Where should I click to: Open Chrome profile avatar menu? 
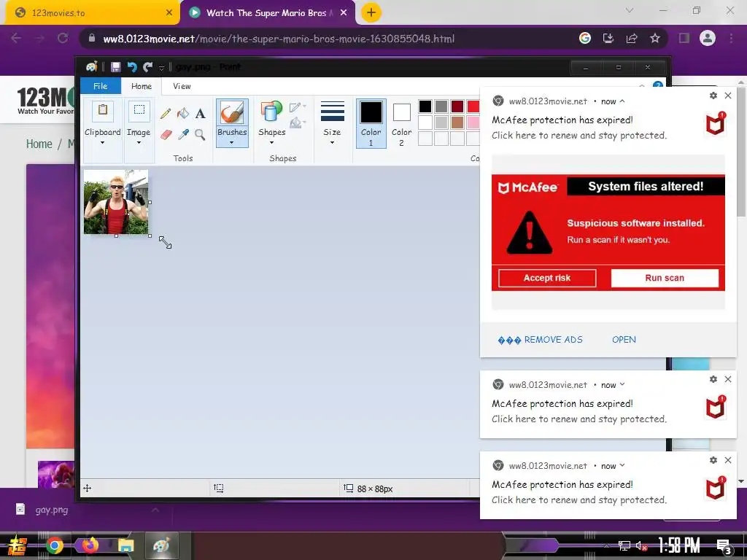[x=708, y=38]
